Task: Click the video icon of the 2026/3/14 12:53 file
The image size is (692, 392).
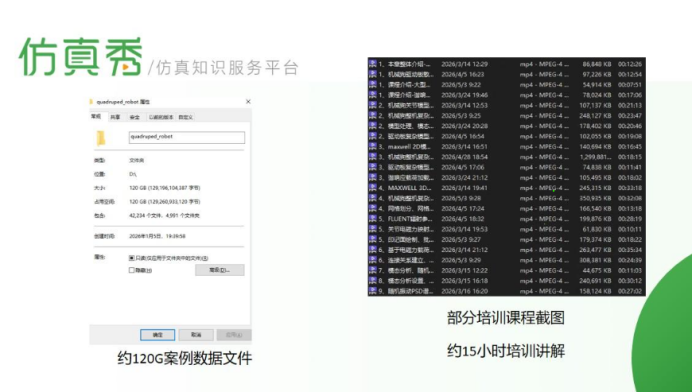Action: pyautogui.click(x=373, y=106)
